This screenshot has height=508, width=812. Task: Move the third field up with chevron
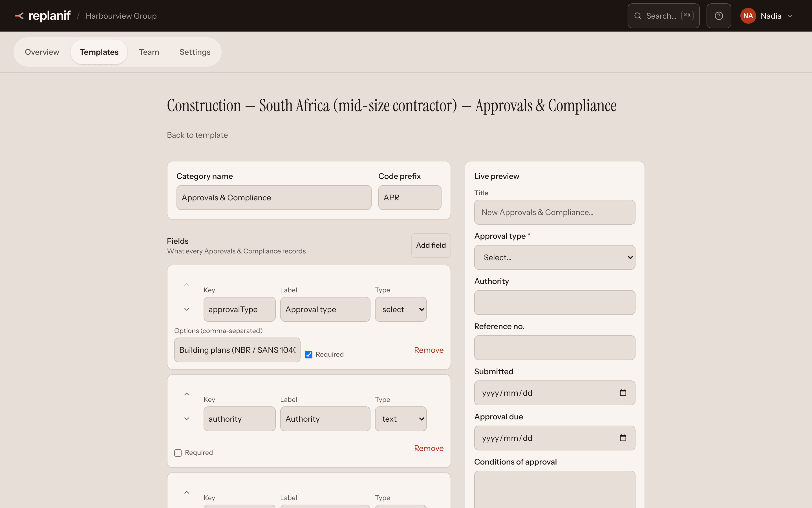[x=187, y=492]
